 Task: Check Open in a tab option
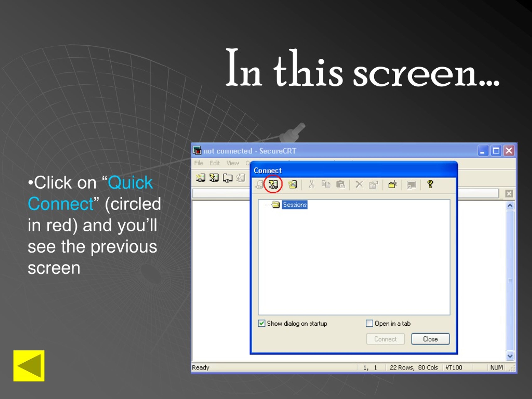(369, 323)
